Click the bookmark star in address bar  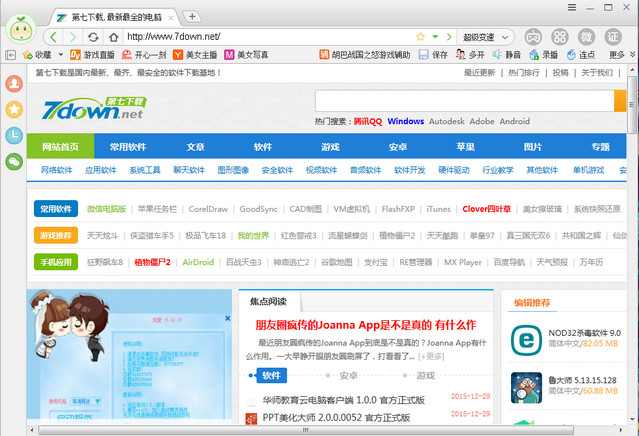pos(421,37)
